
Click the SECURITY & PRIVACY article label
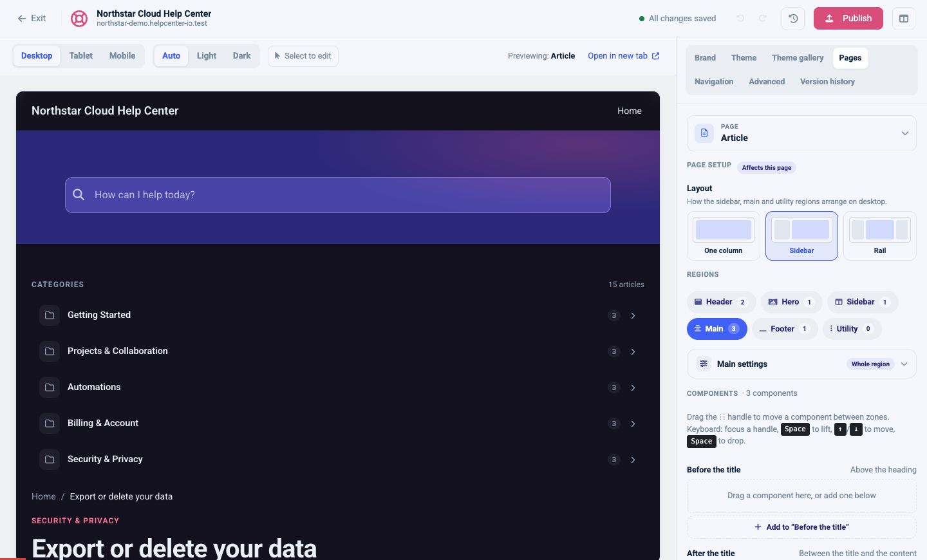click(x=75, y=521)
